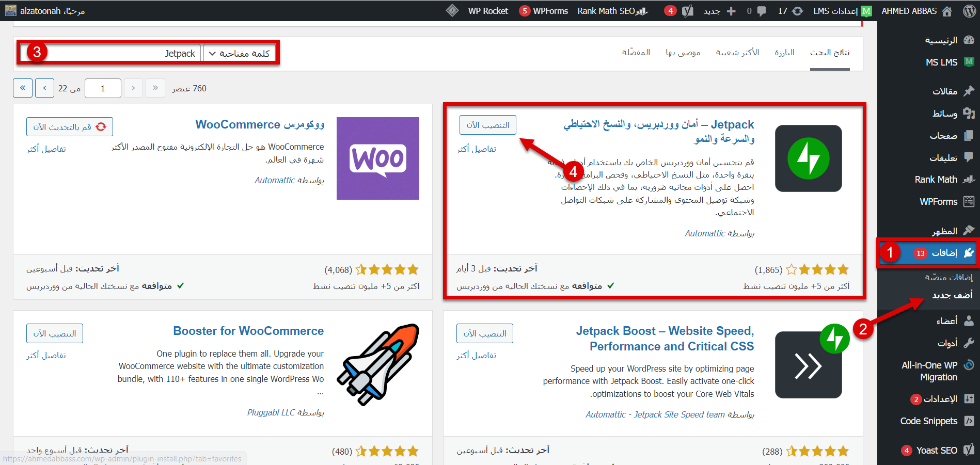Image resolution: width=980 pixels, height=465 pixels.
Task: Click the WooCommerce update now button
Action: coord(69,127)
